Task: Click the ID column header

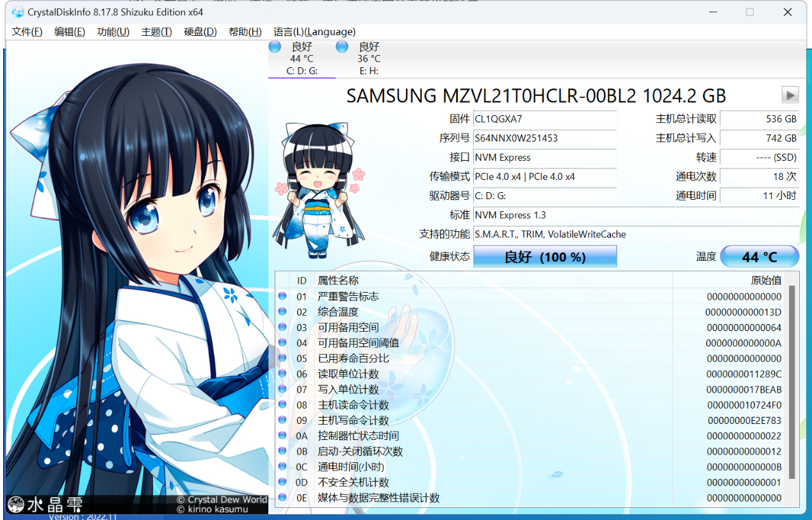Action: (x=302, y=280)
